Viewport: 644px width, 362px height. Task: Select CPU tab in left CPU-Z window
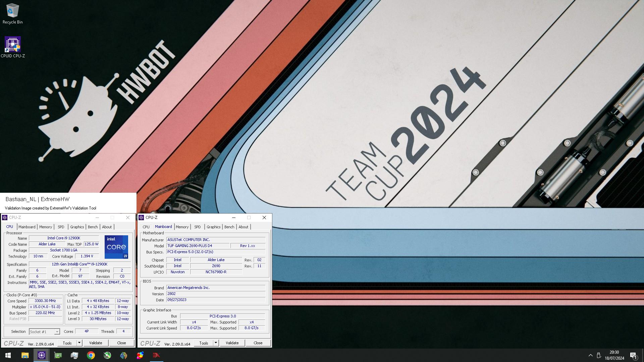coord(10,227)
